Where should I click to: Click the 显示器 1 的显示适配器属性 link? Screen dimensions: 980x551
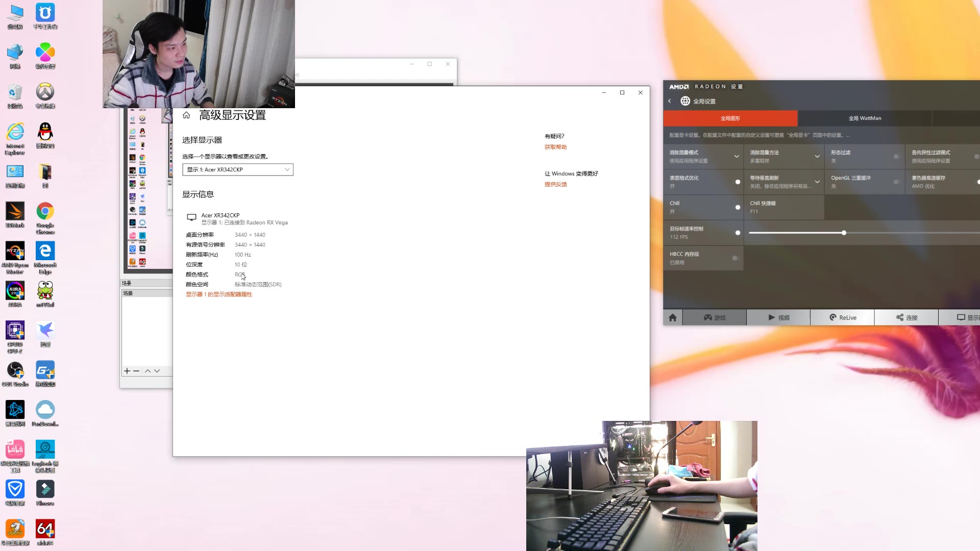pos(219,294)
